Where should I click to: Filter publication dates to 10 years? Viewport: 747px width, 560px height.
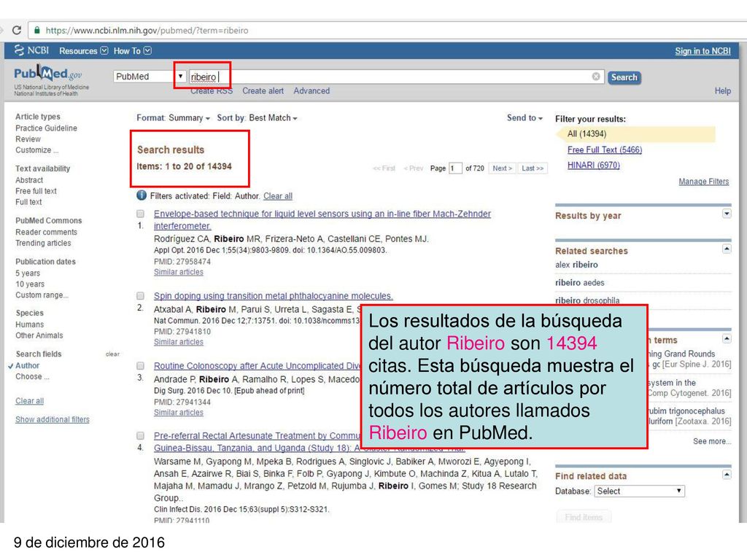[30, 284]
